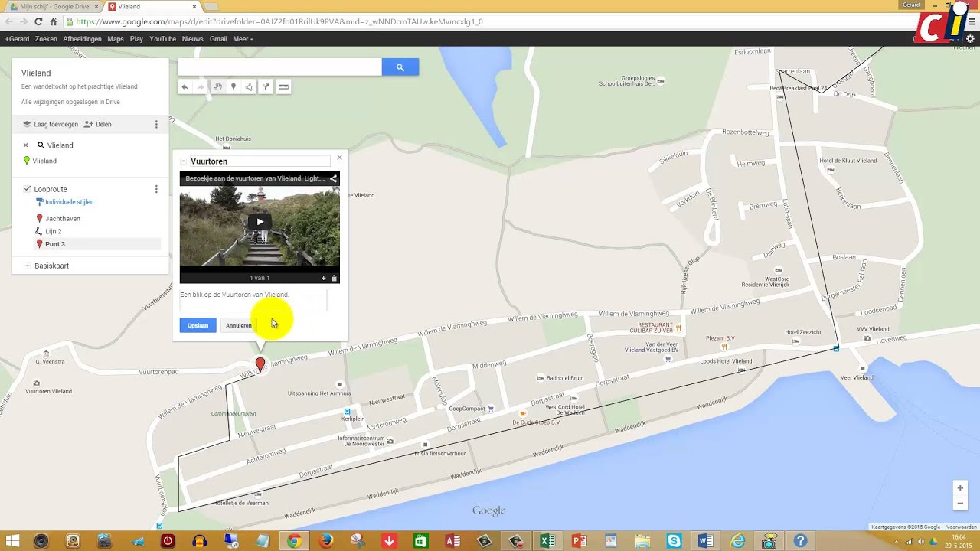
Task: Delete the video using trash icon
Action: (334, 279)
